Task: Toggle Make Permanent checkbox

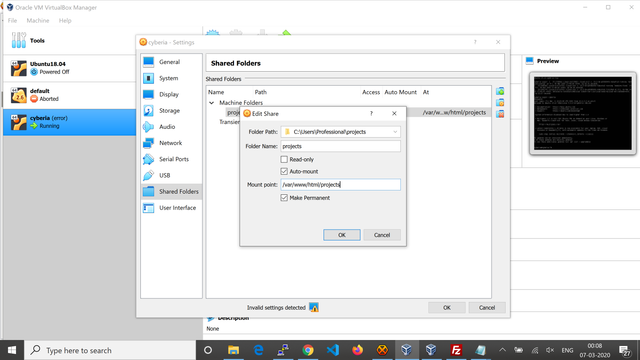Action: point(284,198)
